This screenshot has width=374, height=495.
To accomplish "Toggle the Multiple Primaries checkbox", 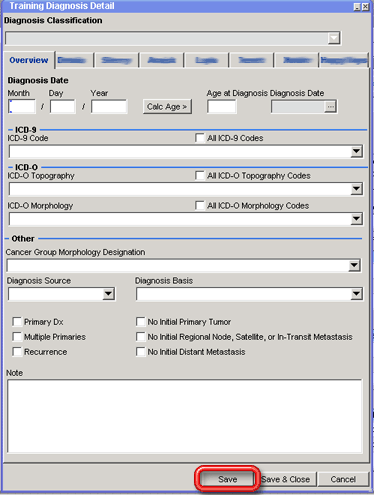I will pos(17,337).
